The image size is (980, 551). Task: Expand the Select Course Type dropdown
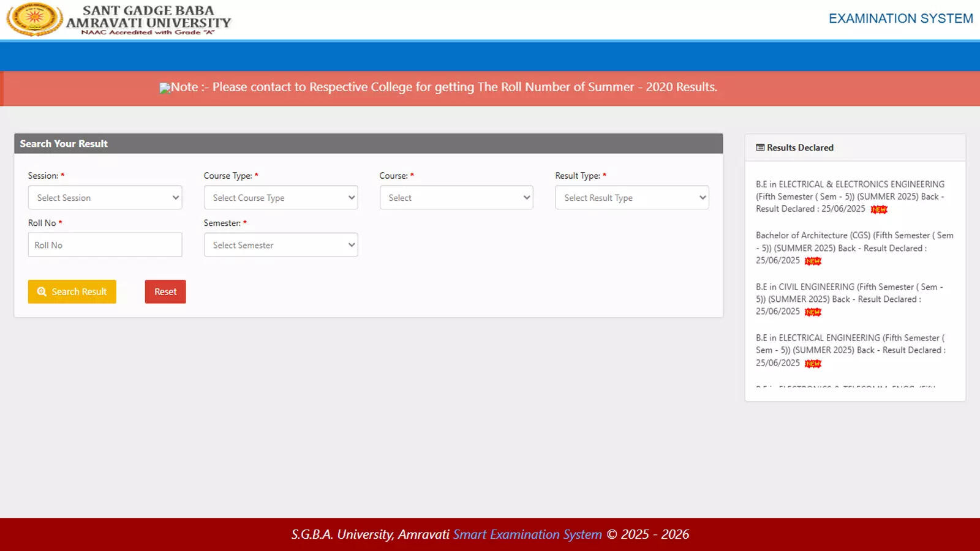[281, 198]
